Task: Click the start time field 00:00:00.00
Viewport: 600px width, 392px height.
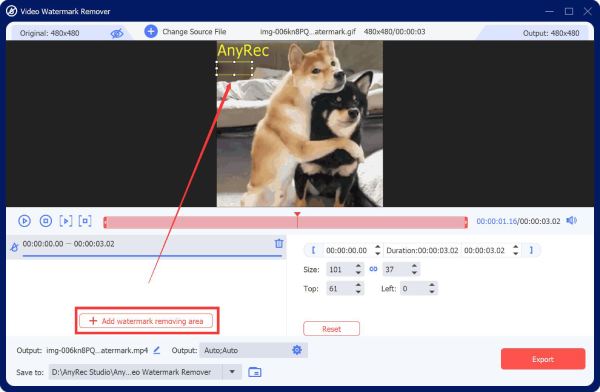Action: coord(347,250)
